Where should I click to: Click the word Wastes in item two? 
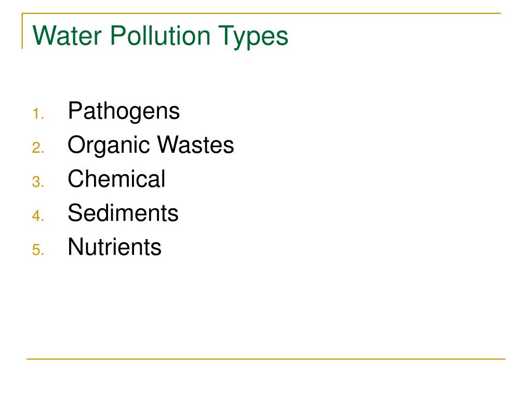pyautogui.click(x=196, y=145)
